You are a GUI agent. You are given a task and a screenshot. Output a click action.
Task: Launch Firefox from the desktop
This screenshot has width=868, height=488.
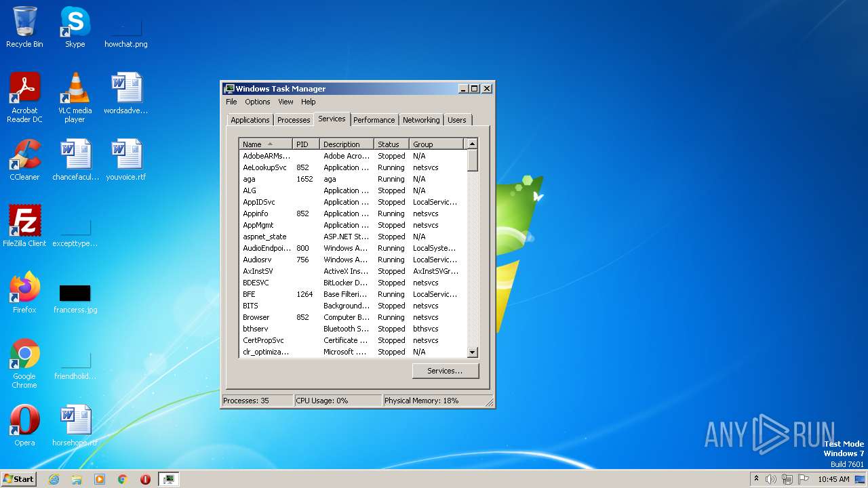pos(24,293)
